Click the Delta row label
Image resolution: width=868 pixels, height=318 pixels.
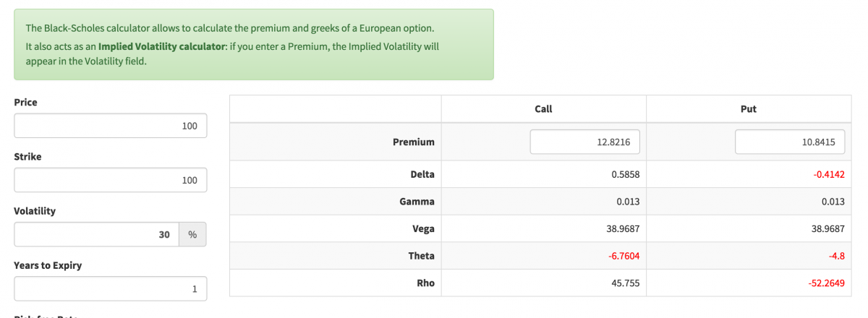click(x=422, y=174)
